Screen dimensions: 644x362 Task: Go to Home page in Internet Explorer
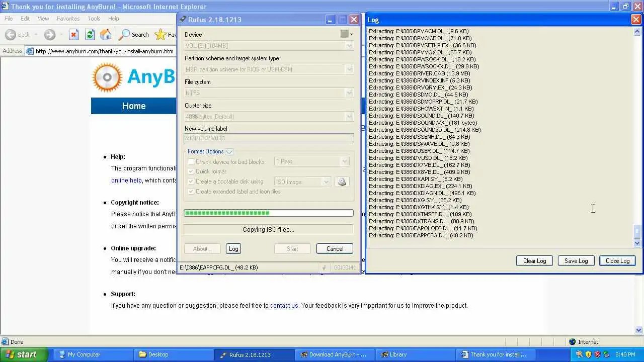coord(106,35)
